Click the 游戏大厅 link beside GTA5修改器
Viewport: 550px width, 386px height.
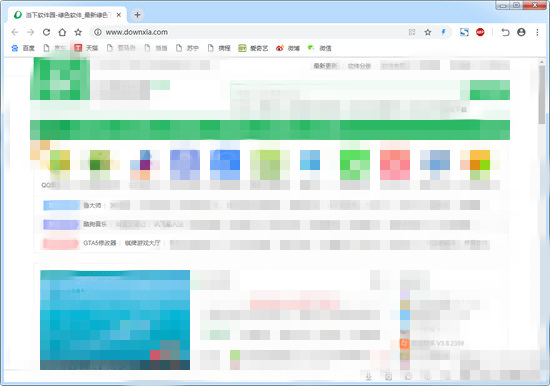[x=142, y=243]
